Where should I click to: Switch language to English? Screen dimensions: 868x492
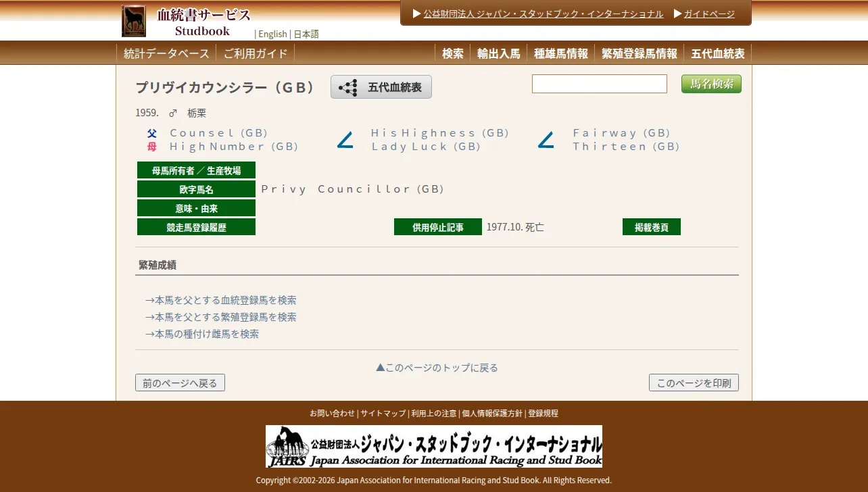pos(272,34)
